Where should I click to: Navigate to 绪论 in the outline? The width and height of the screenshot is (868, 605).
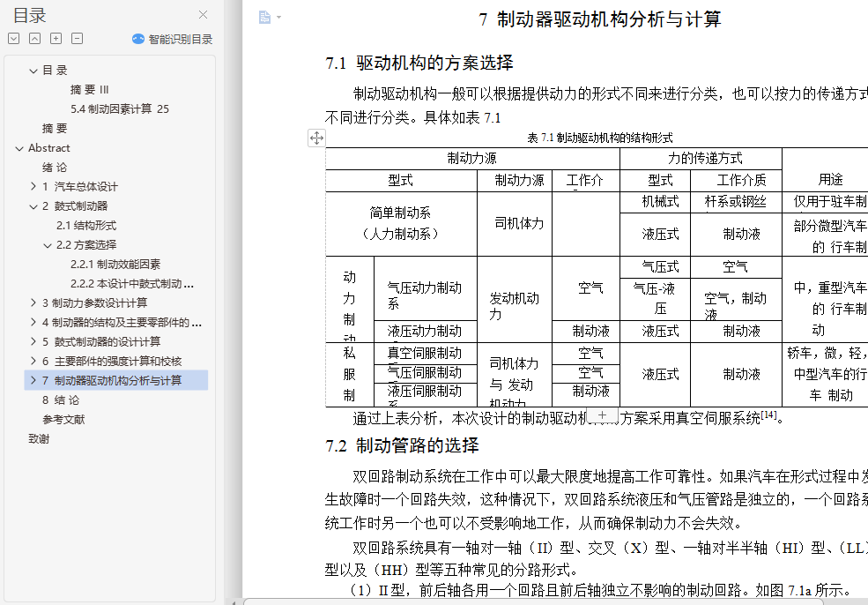55,168
